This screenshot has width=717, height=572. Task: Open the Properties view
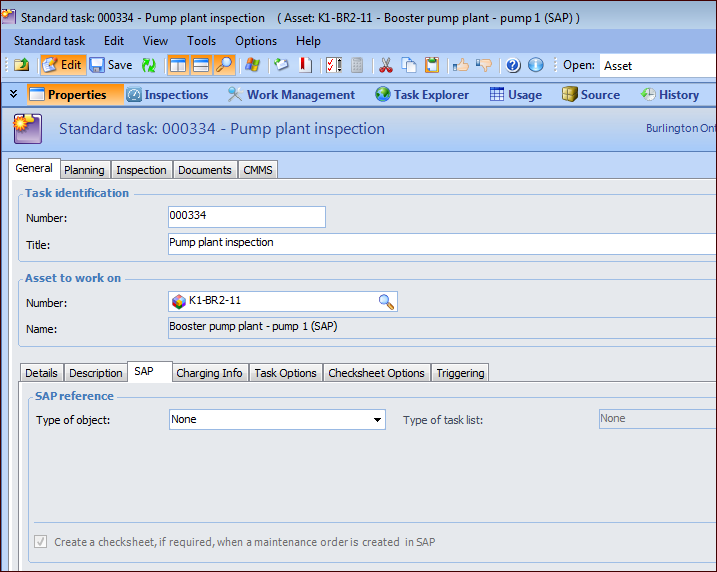tap(75, 95)
